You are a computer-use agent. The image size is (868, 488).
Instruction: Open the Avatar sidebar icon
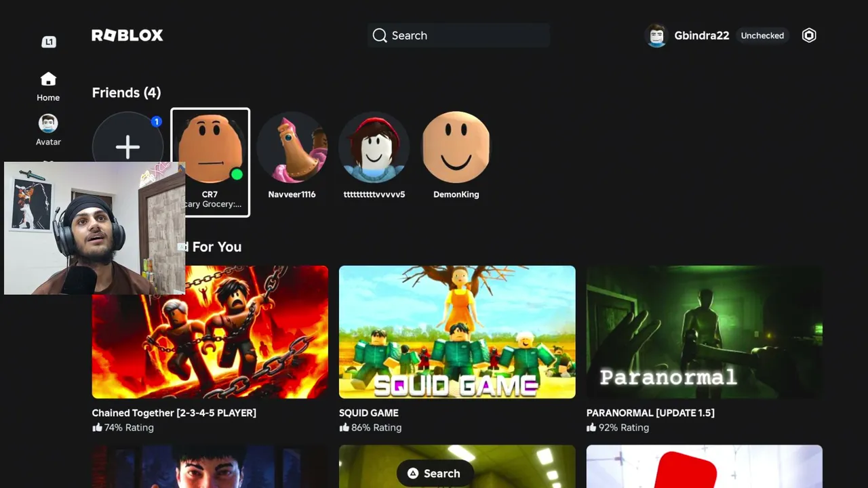click(x=48, y=123)
